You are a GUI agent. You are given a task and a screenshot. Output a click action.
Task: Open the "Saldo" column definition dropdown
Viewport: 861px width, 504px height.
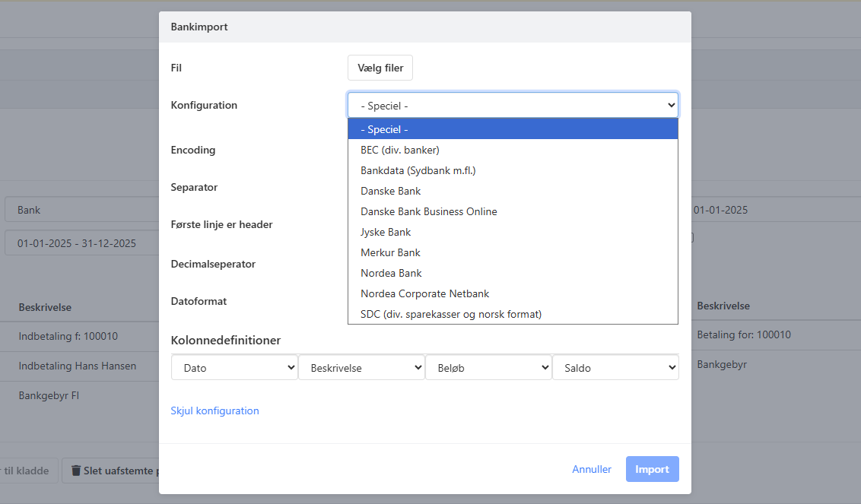[615, 367]
